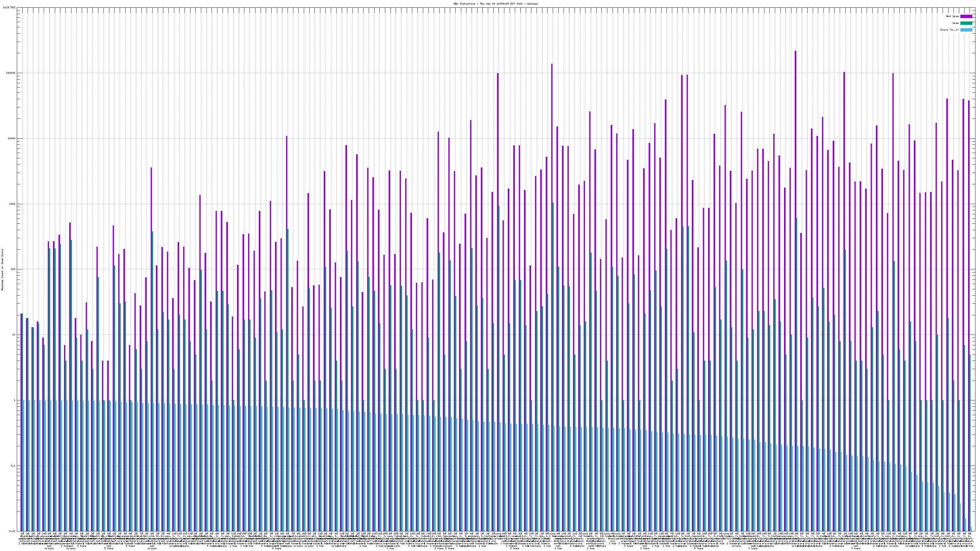Click the 1x10^(6) y-axis label
This screenshot has height=551, width=980.
coord(9,7)
